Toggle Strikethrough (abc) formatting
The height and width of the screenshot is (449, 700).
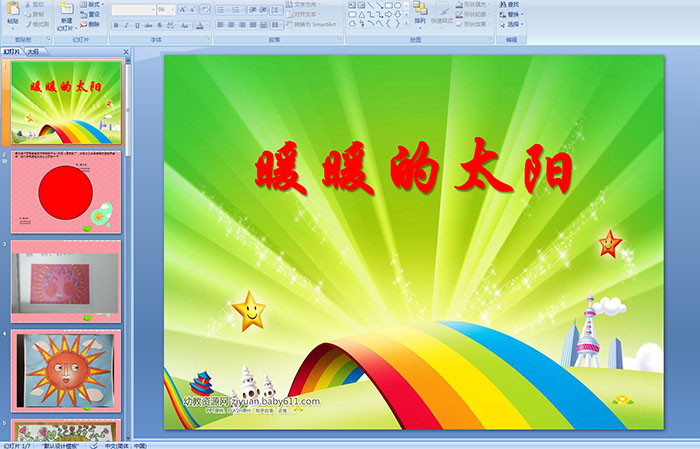point(149,25)
